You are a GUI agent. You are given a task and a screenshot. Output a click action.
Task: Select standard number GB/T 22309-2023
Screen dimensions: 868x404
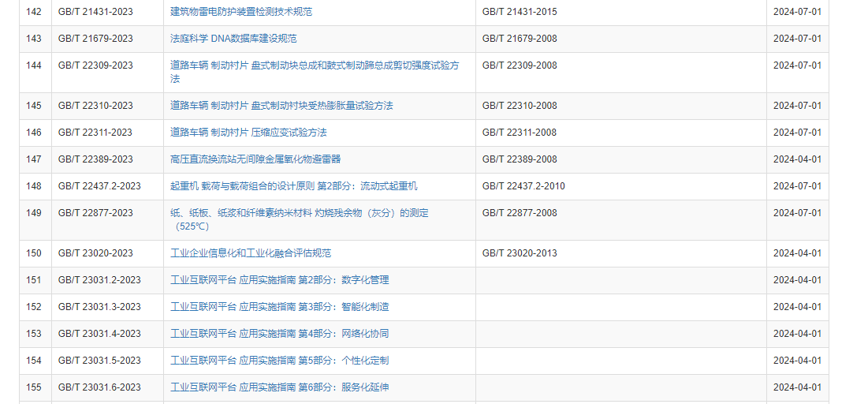(95, 65)
